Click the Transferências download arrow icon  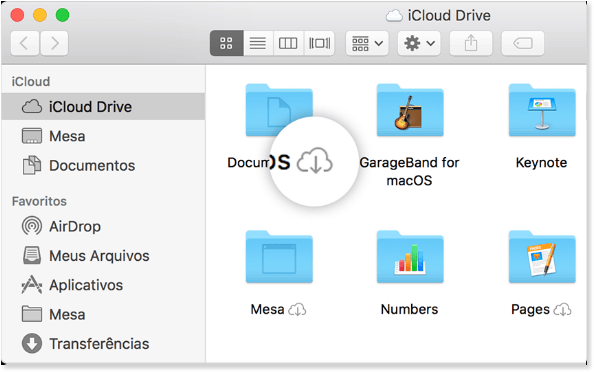coord(32,344)
